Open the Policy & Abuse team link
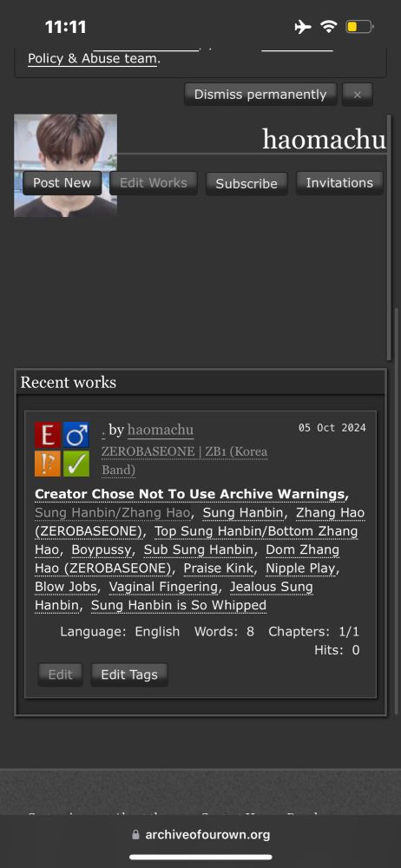The width and height of the screenshot is (401, 868). pyautogui.click(x=93, y=59)
